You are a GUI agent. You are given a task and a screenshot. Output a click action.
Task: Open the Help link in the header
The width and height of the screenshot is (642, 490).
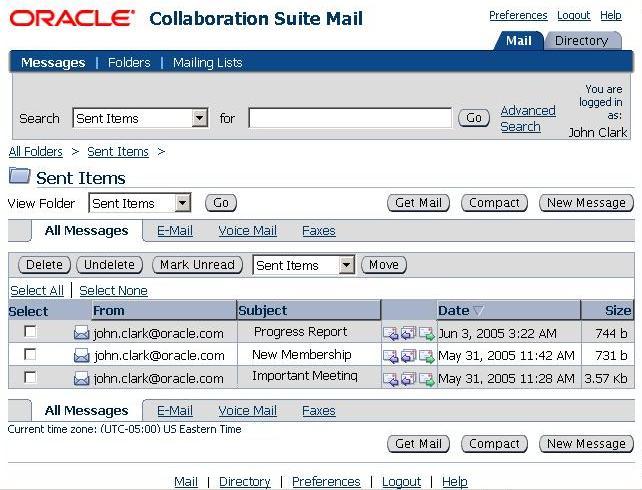[x=611, y=16]
